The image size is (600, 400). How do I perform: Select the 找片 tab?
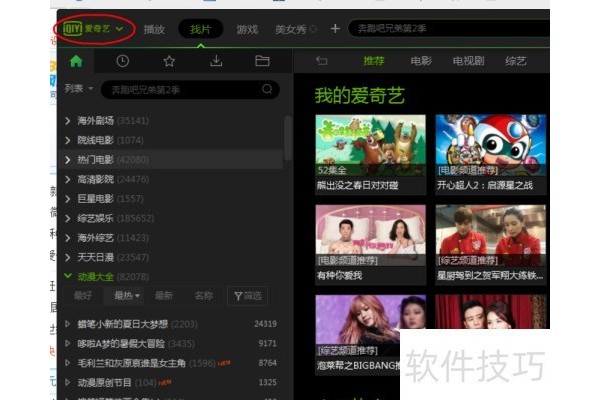coord(201,29)
